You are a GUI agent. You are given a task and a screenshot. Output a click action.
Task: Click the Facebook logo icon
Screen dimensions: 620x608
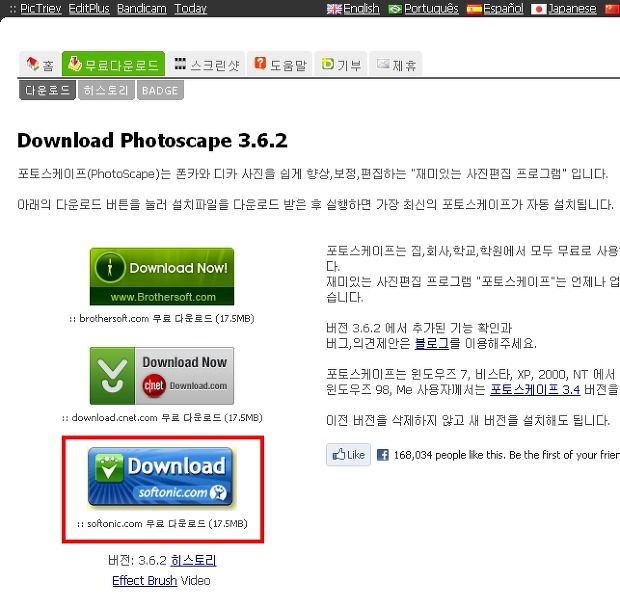(382, 455)
